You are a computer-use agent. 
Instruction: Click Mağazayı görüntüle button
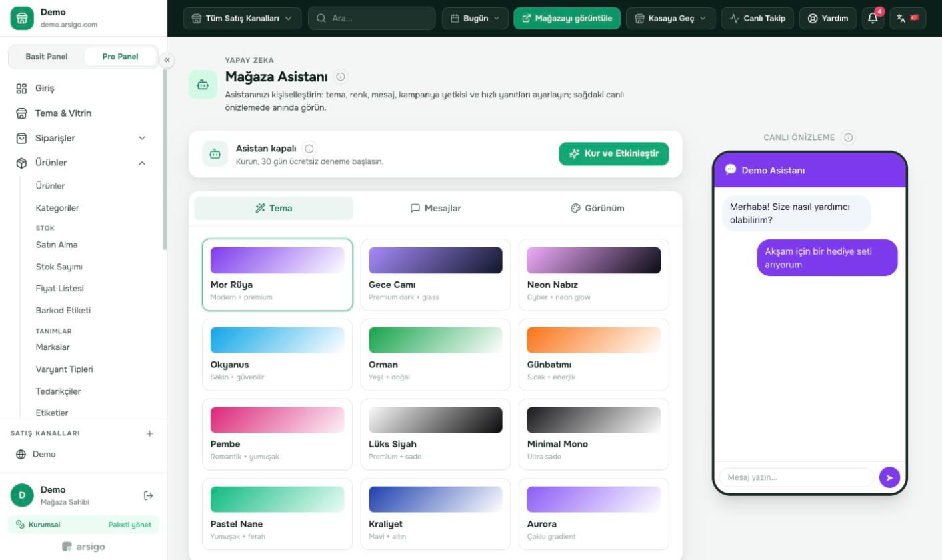[567, 18]
